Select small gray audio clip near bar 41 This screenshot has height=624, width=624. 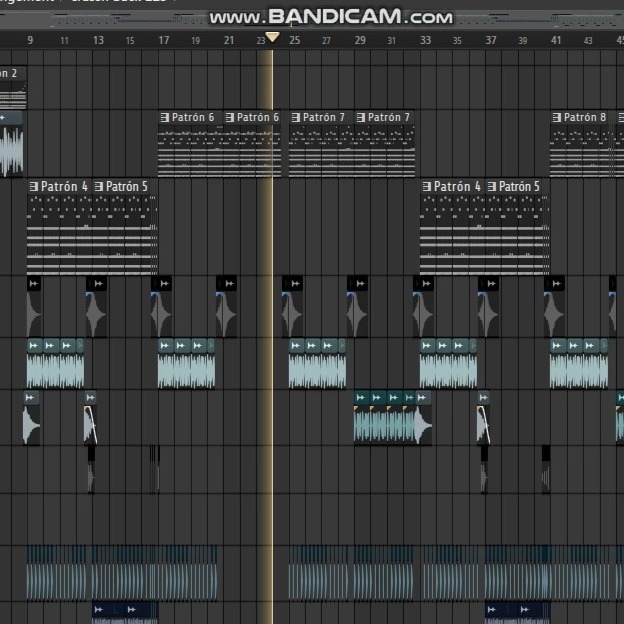(x=546, y=470)
